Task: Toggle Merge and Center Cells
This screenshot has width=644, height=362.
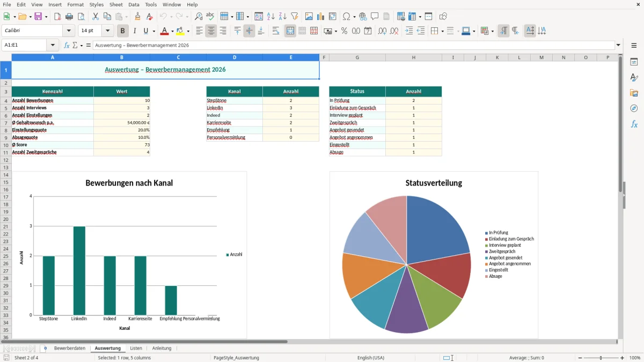Action: pyautogui.click(x=290, y=31)
